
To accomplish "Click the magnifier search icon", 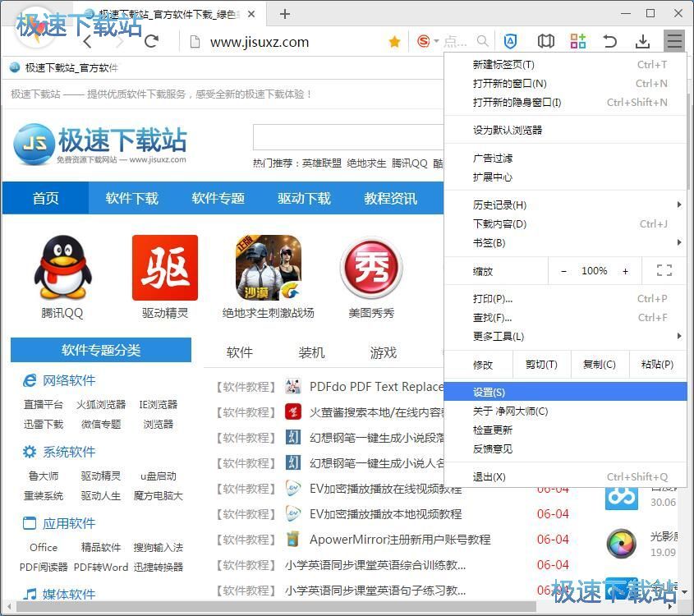I will click(x=482, y=41).
